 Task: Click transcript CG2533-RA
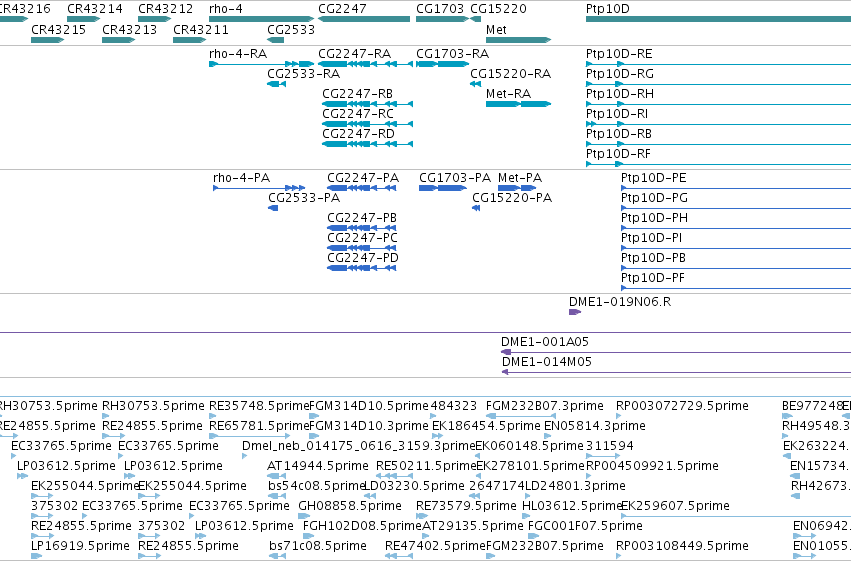coord(303,74)
